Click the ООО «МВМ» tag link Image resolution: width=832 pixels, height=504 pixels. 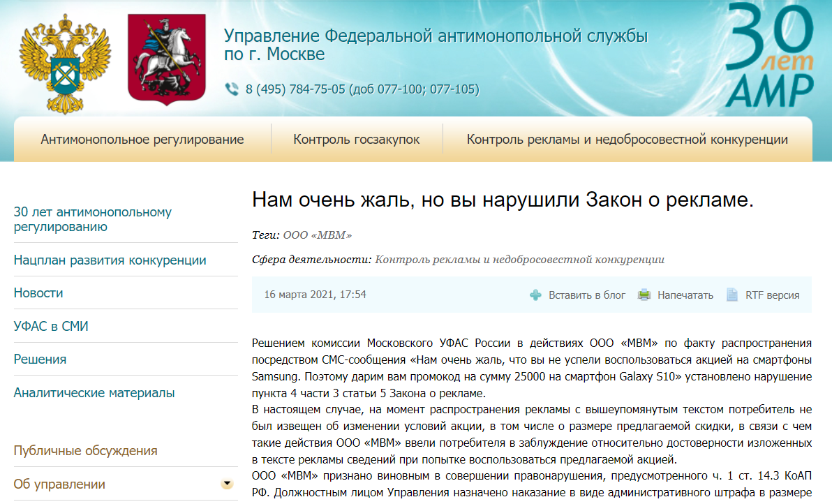tap(318, 235)
